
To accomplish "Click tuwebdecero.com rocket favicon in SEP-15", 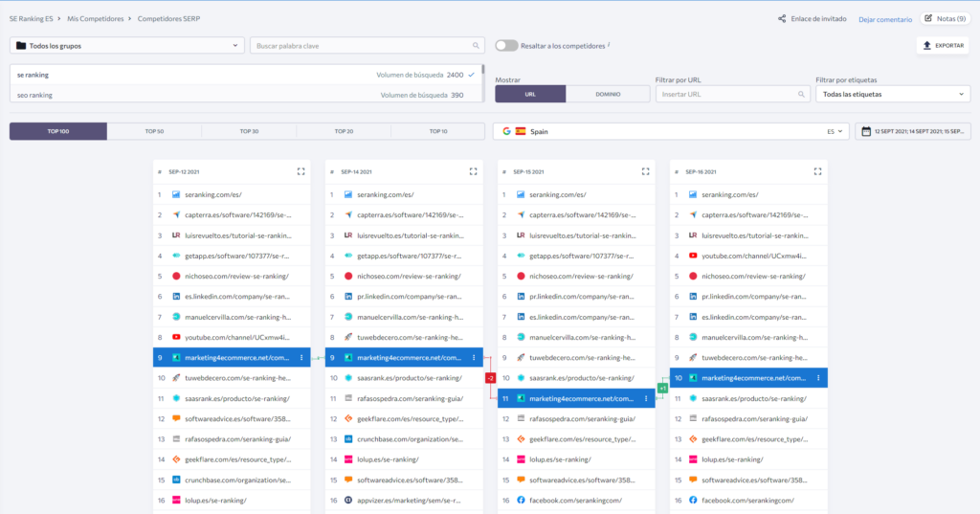I will click(521, 358).
